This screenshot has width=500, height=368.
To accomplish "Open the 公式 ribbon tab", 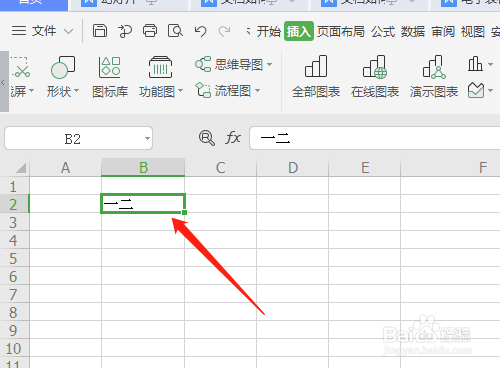I will click(383, 32).
